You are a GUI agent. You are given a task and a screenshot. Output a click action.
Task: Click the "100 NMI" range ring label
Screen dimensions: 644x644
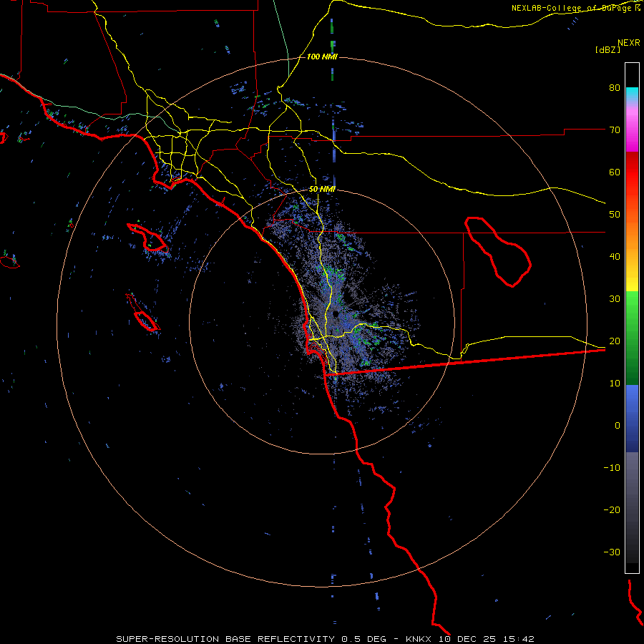coord(322,57)
